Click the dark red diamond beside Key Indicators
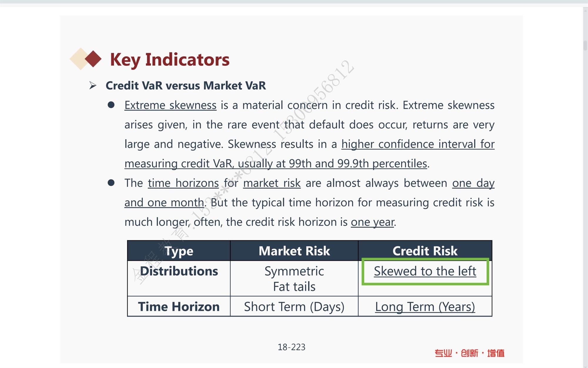This screenshot has width=588, height=368. click(x=93, y=59)
